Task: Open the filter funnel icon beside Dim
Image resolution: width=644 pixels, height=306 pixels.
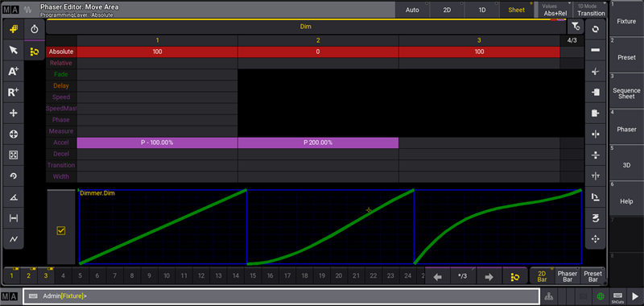Action: point(576,27)
